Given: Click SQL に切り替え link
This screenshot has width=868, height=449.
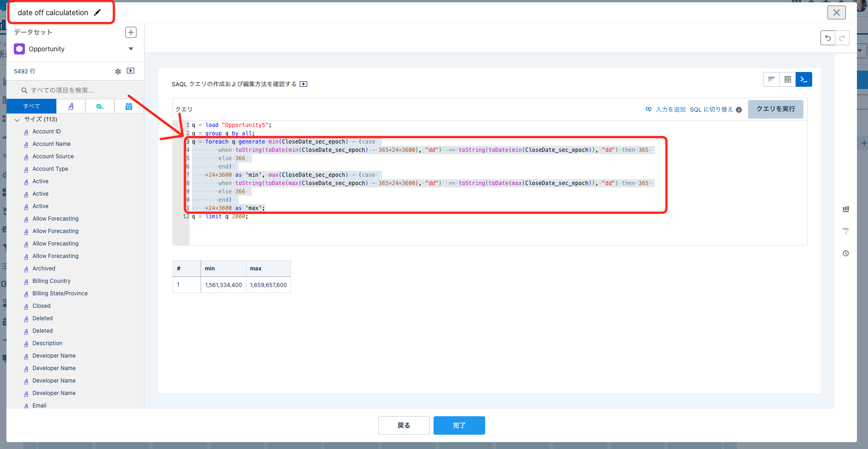Looking at the screenshot, I should point(711,109).
